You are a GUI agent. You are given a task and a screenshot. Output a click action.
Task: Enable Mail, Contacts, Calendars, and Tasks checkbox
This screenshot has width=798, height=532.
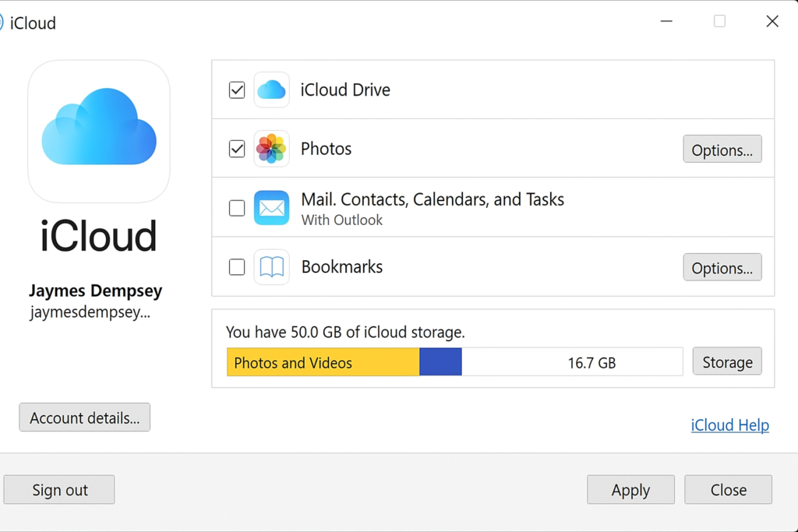coord(237,208)
